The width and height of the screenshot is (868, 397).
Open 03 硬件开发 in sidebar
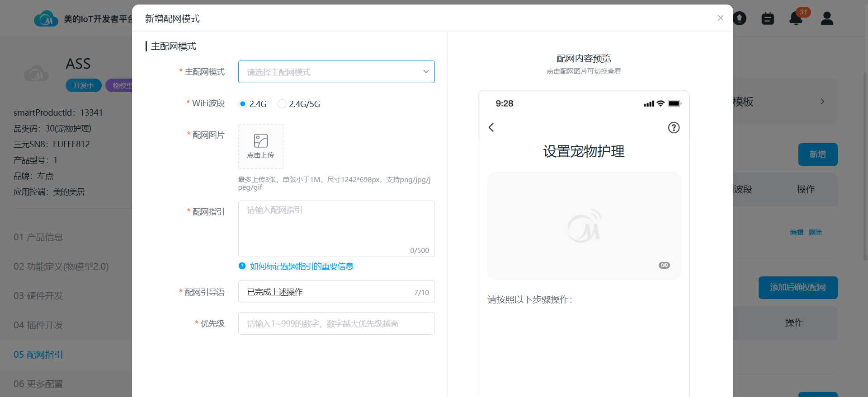pos(38,296)
